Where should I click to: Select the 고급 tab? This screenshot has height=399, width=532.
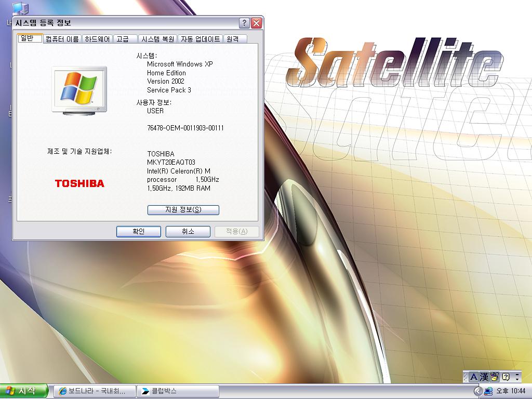click(x=125, y=39)
